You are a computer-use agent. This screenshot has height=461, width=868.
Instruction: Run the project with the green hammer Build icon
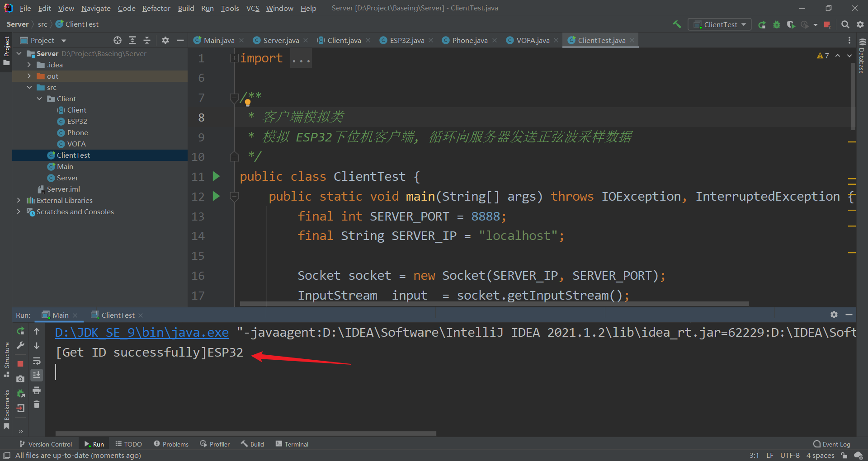pos(677,24)
